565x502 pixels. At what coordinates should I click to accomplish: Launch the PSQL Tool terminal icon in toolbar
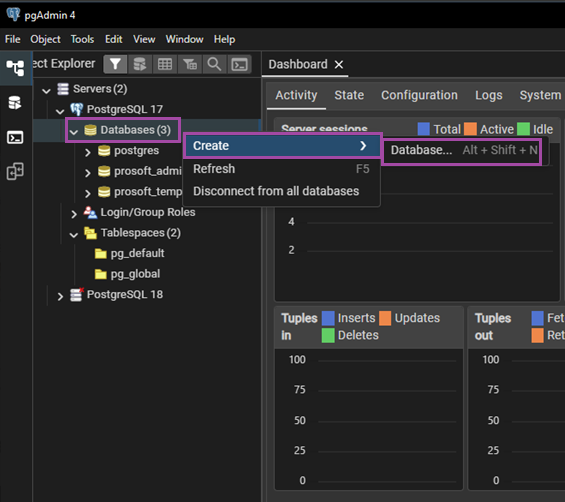[239, 65]
